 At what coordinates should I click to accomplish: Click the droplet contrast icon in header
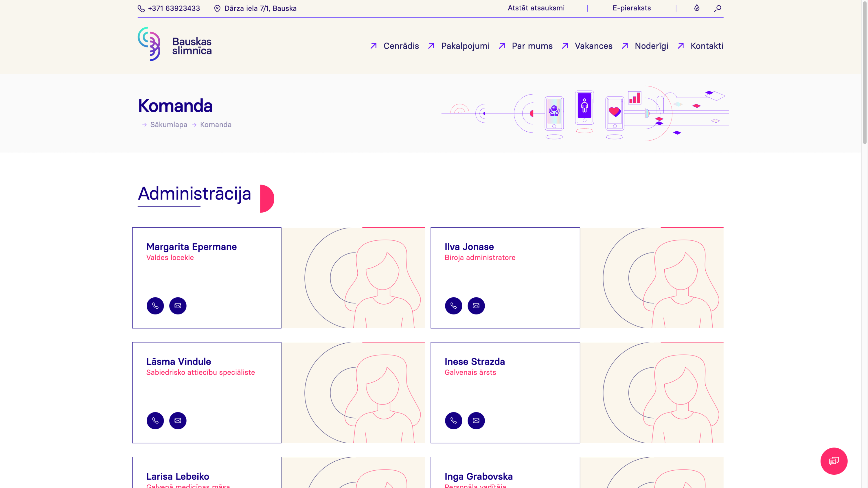(697, 8)
